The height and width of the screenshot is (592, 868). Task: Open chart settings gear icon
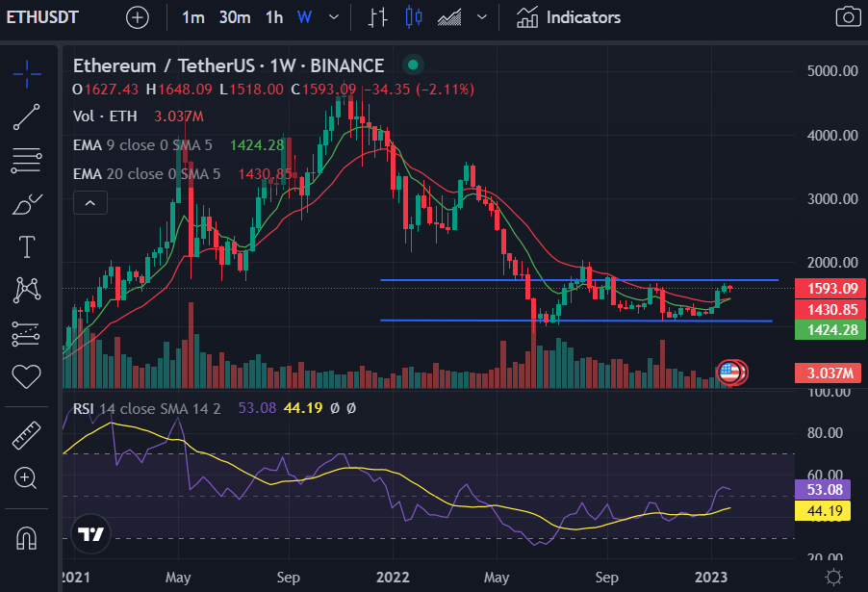833,578
